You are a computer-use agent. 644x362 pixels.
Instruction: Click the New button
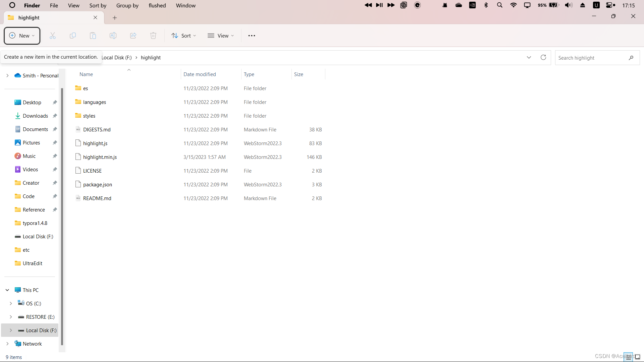[22, 36]
